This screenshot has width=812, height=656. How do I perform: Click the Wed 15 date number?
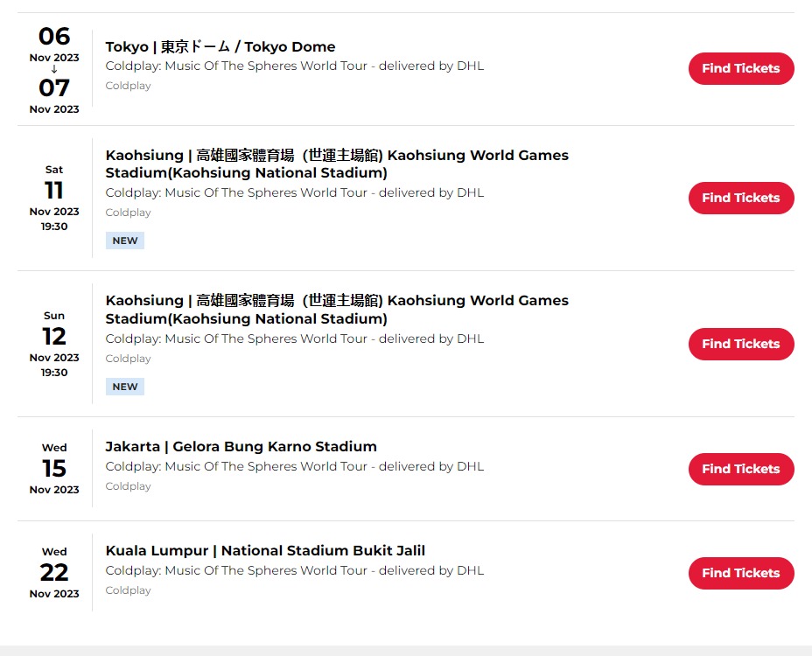click(54, 469)
